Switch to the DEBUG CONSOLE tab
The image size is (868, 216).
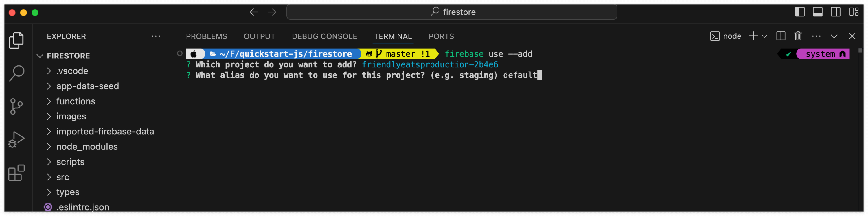[324, 36]
